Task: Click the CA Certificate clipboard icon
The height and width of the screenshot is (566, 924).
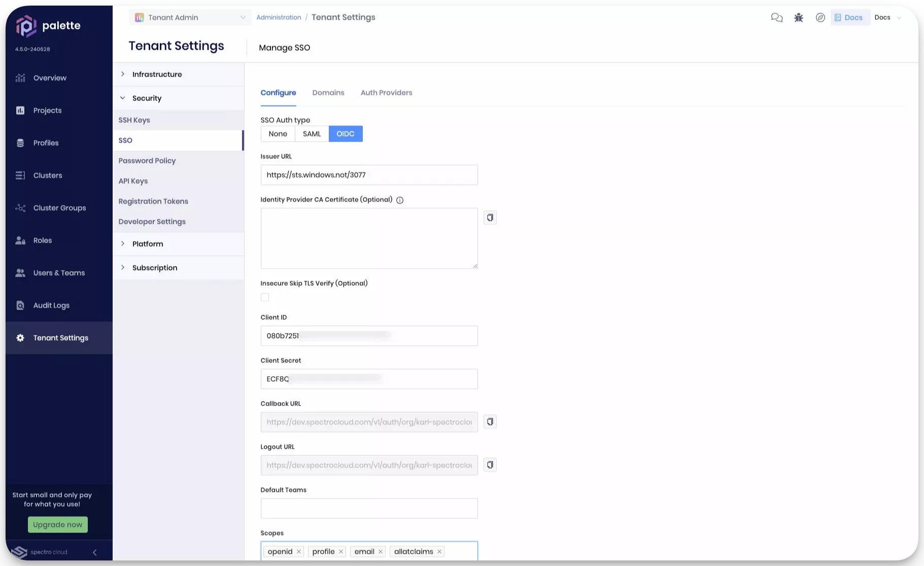Action: pos(490,218)
